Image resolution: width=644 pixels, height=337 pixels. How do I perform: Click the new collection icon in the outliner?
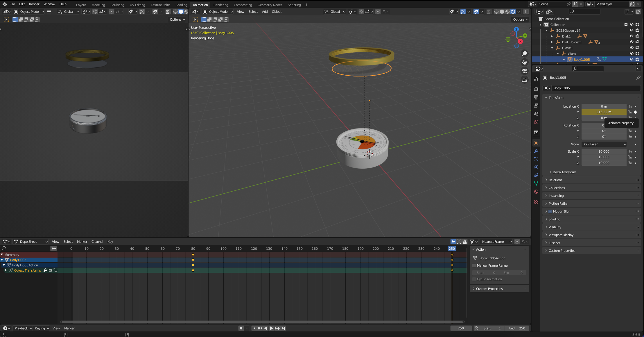638,12
